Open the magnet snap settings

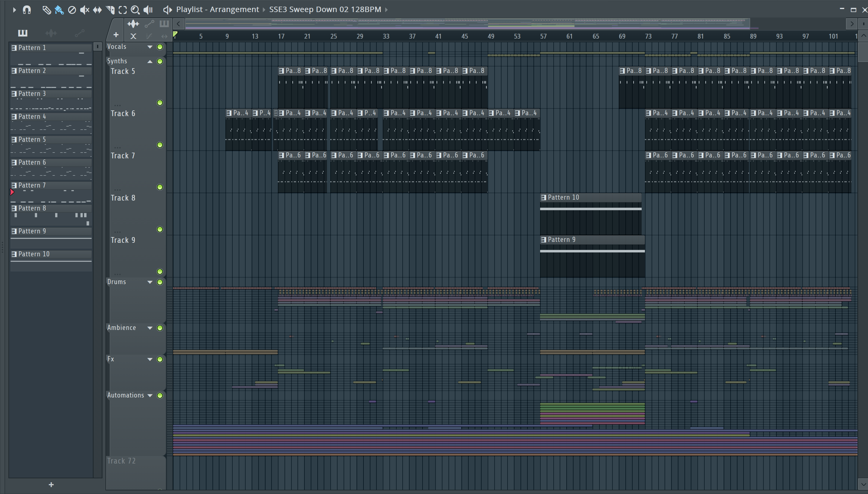pos(27,10)
